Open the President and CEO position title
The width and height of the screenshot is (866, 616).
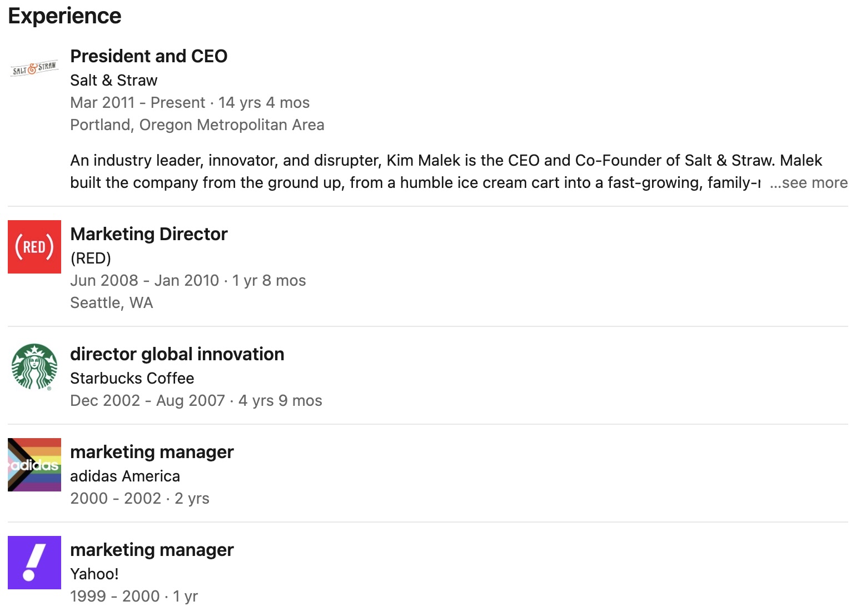[149, 56]
